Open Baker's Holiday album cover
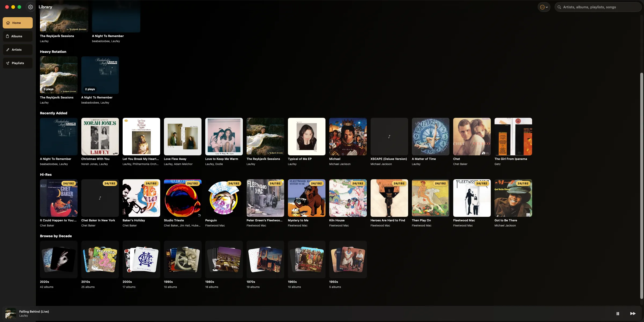Viewport: 644px width, 322px height. point(141,198)
